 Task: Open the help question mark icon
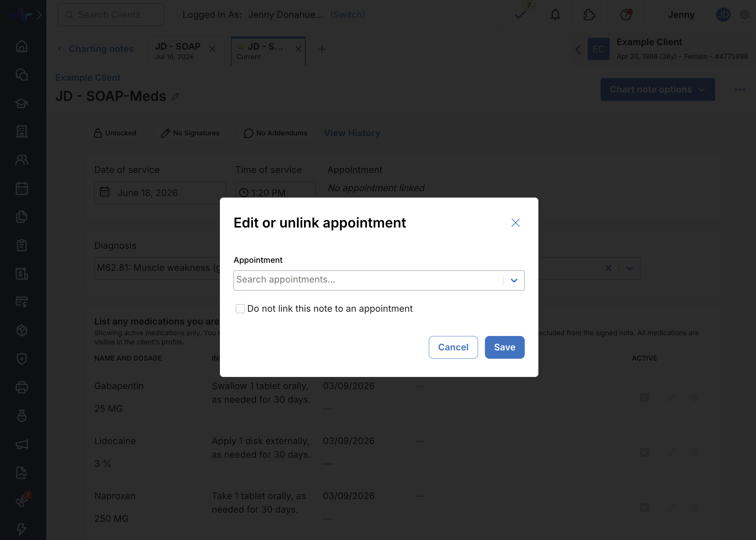[x=626, y=15]
